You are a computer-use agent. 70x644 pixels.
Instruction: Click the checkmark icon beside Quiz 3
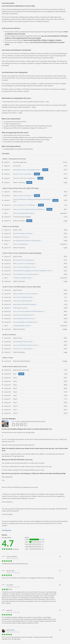(x=3, y=278)
